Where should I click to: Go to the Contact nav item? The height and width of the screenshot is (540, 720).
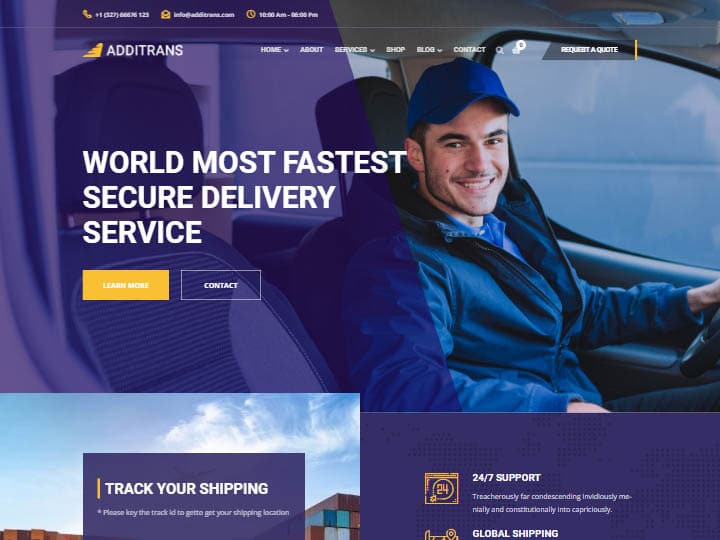(x=469, y=50)
